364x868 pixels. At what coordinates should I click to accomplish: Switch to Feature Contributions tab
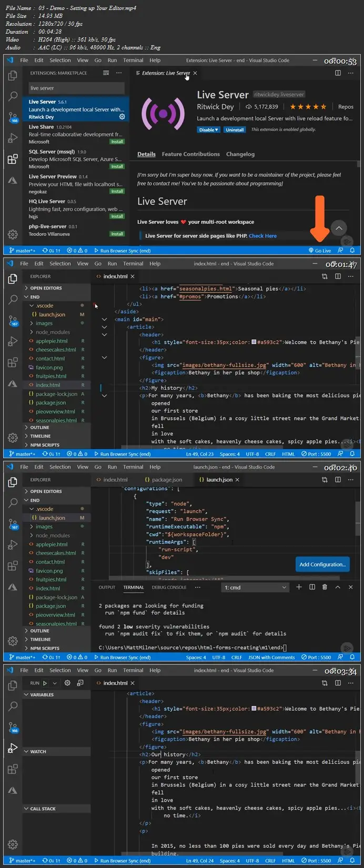click(190, 154)
